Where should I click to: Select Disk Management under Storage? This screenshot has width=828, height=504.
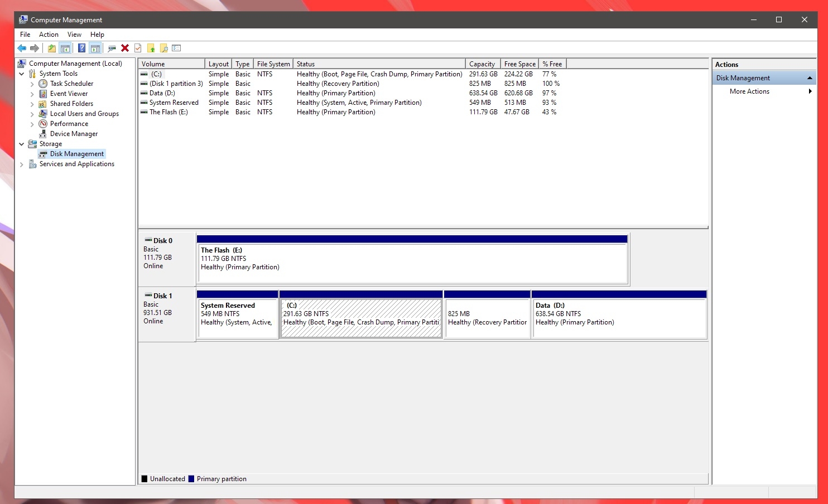(x=76, y=153)
